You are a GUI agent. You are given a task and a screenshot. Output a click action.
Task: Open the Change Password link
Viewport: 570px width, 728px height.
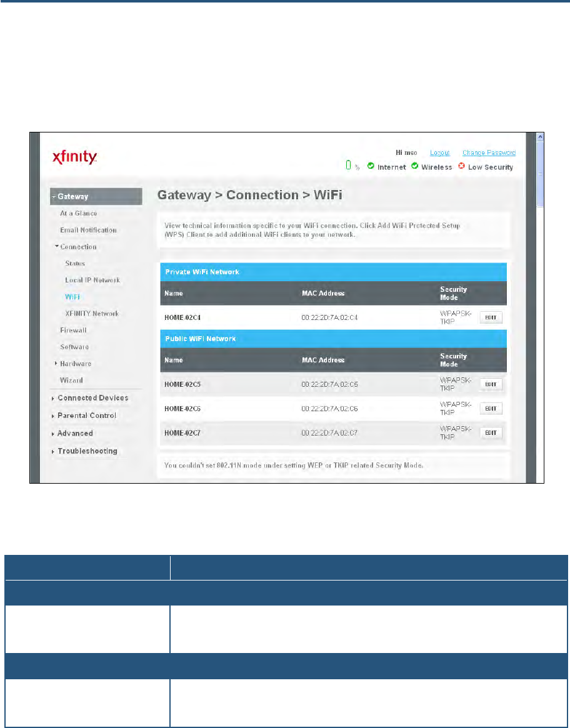pyautogui.click(x=489, y=152)
